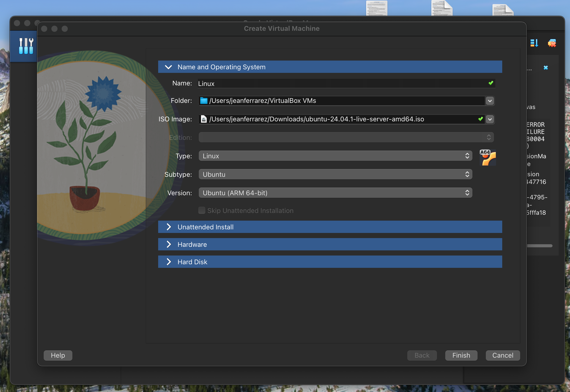
Task: Click the Create Virtual Machine title bar
Action: click(x=282, y=28)
